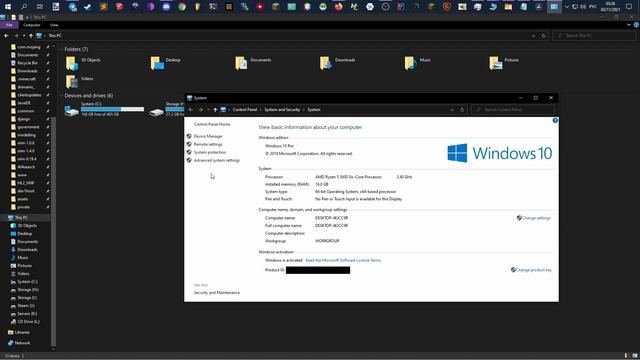Viewport: 640px width, 360px height.
Task: Go back in File Explorer
Action: (6, 36)
